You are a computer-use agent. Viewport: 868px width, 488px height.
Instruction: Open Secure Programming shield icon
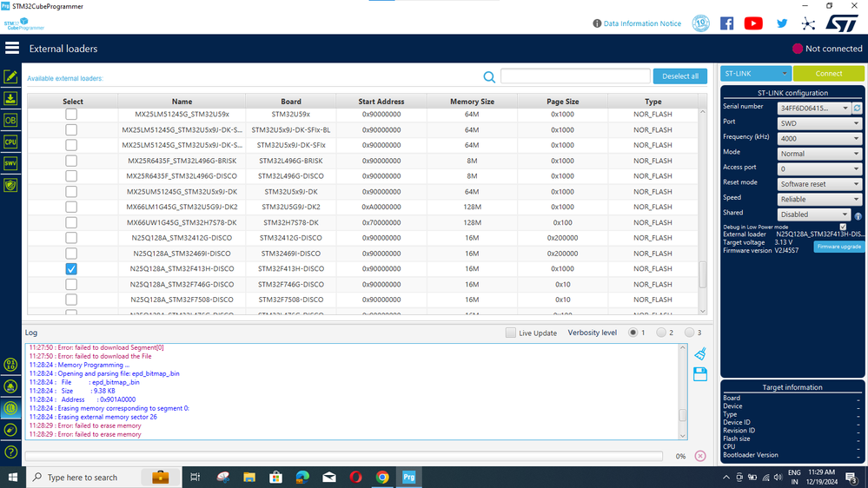coord(10,185)
